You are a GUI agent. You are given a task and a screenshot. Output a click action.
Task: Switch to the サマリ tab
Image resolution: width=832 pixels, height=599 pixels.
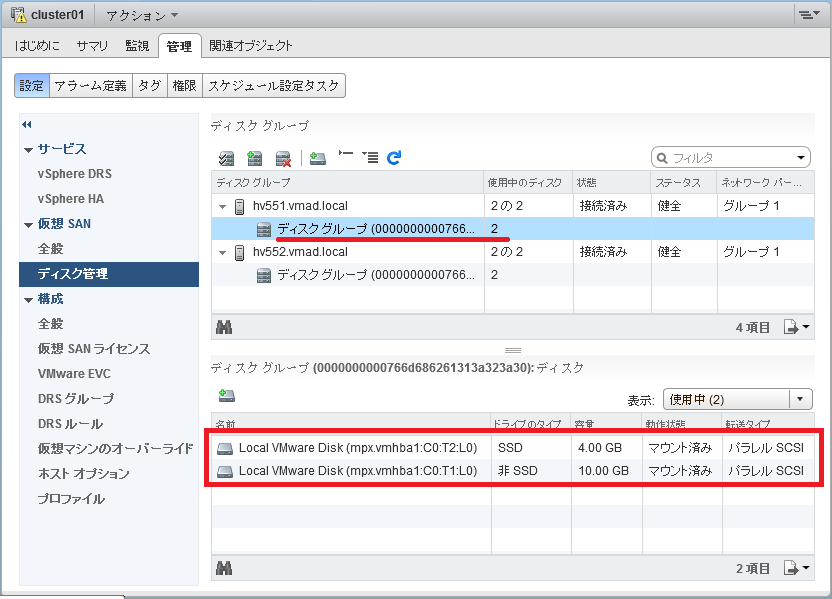point(92,46)
